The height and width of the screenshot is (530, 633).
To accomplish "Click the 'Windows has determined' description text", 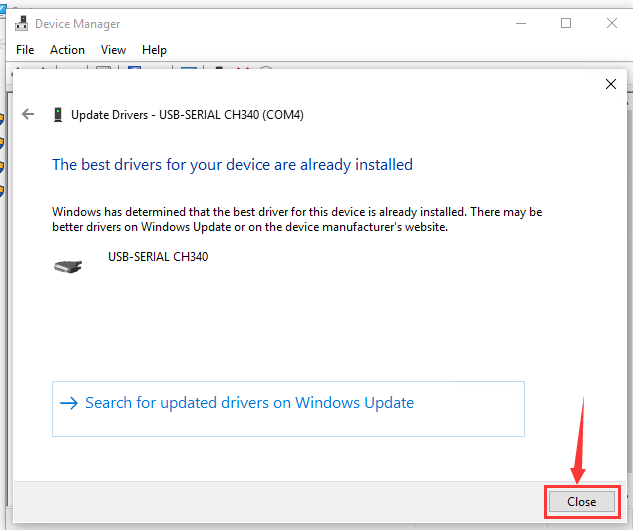I will (x=297, y=219).
